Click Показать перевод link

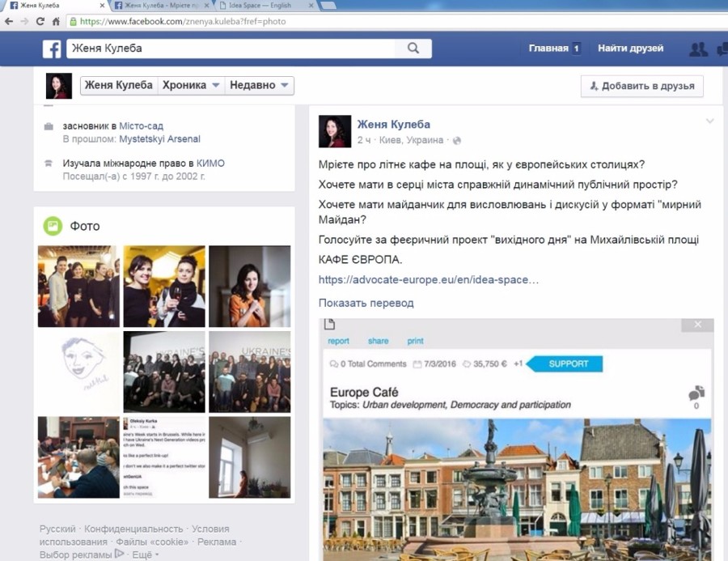[x=366, y=303]
